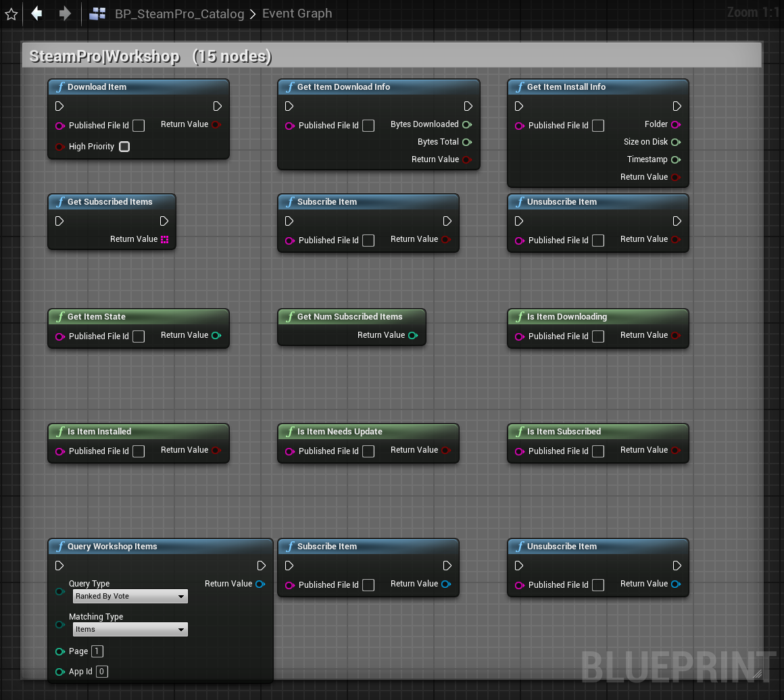Select the Is Item Downloading node title
Viewport: 784px width, 700px height.
pos(567,317)
